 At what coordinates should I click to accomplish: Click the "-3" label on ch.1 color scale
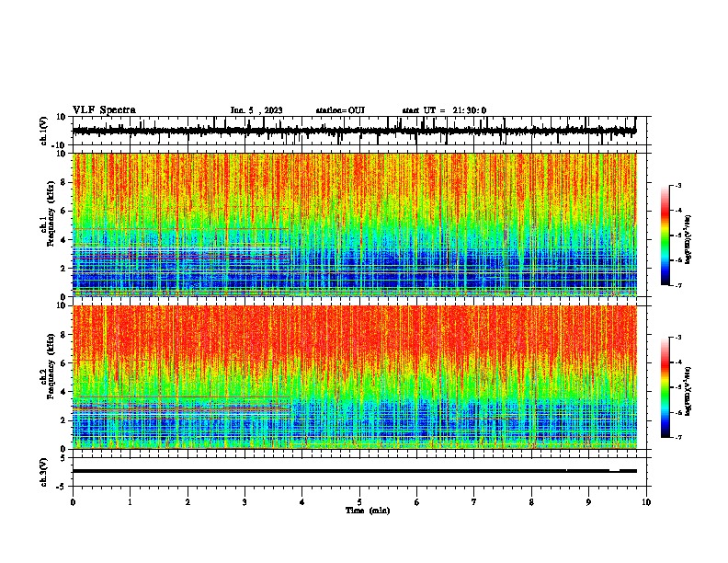(678, 185)
